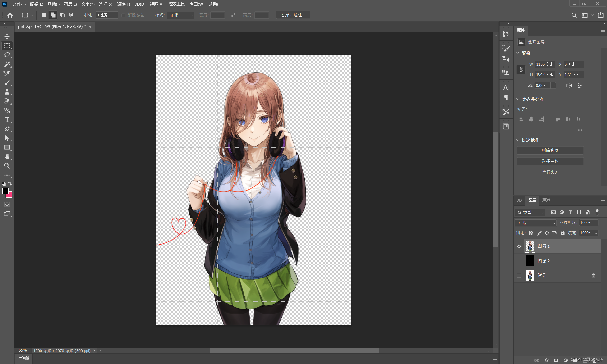
Task: Hide 图层 1 using eye icon
Action: [x=519, y=246]
